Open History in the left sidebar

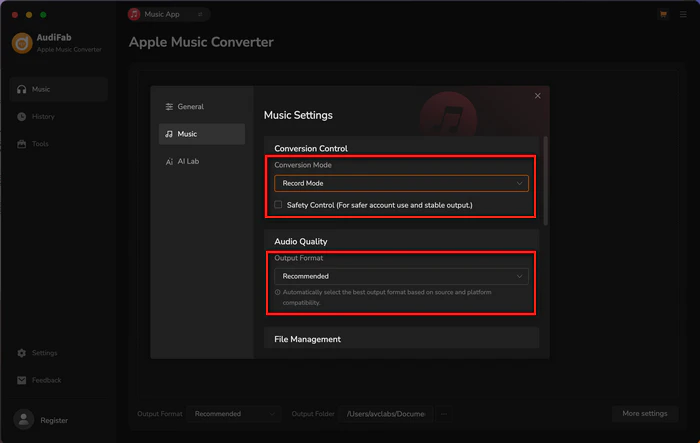[58, 117]
